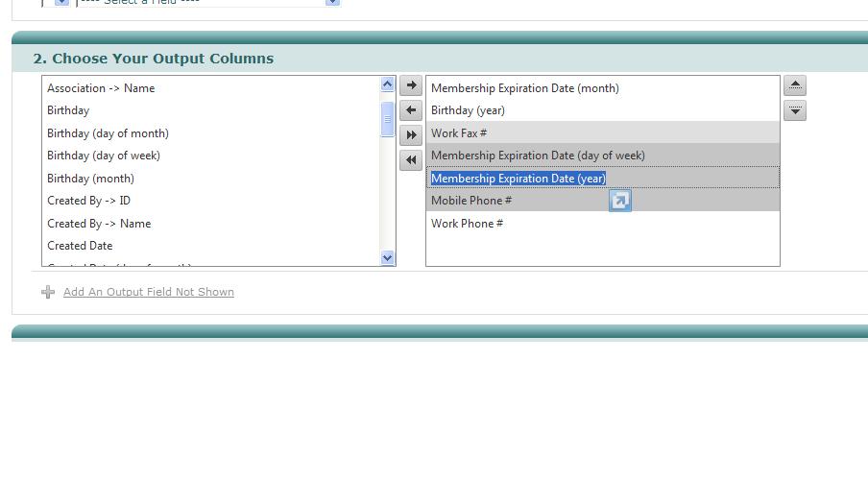Select Created By -> ID field
The image size is (868, 504).
click(211, 201)
